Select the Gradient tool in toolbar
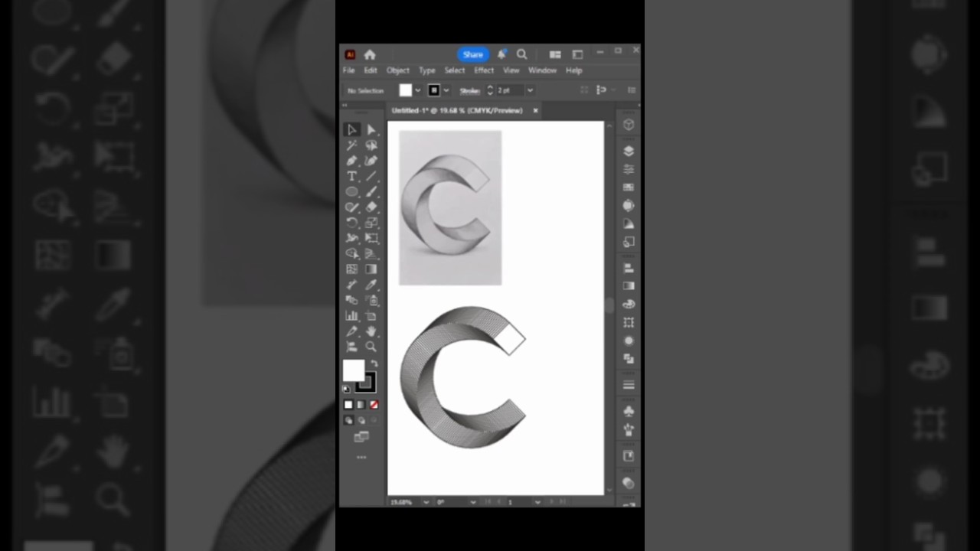The height and width of the screenshot is (551, 980). [371, 269]
